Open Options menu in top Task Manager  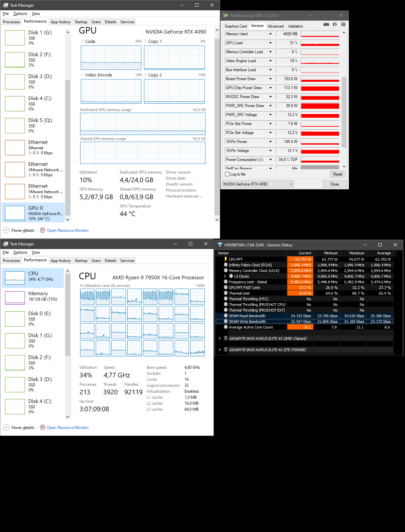click(20, 14)
